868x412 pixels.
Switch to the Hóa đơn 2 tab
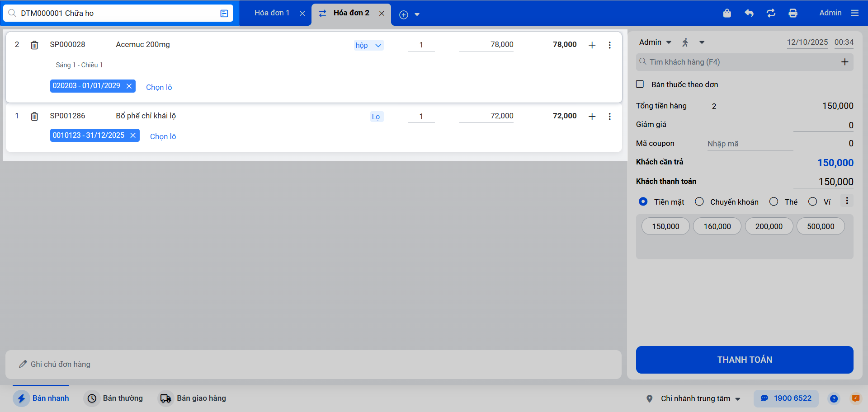351,13
